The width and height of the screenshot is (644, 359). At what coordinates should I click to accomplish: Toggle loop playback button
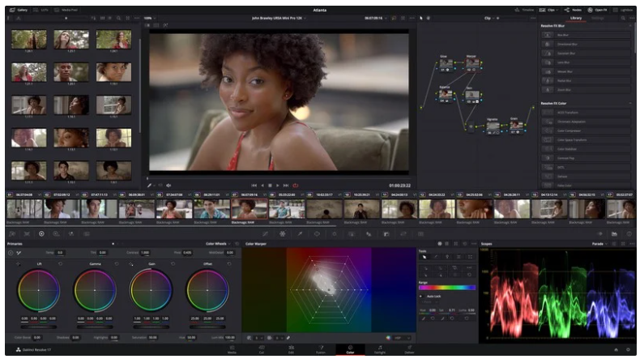coord(296,186)
